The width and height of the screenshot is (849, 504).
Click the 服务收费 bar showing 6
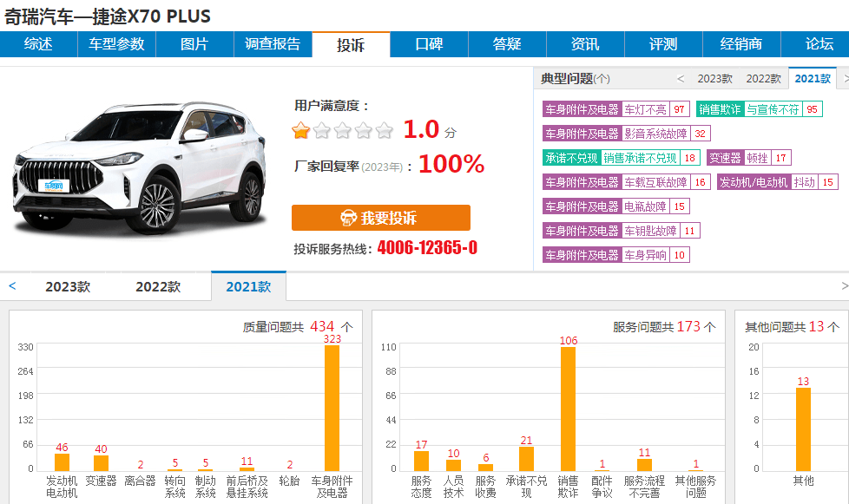[x=485, y=468]
